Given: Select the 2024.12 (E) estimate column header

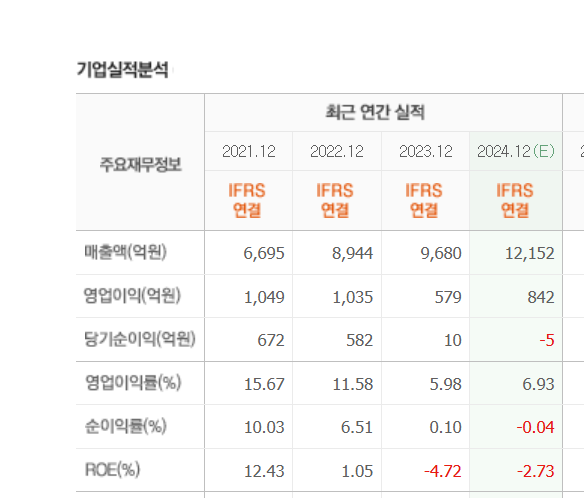Looking at the screenshot, I should pos(516,152).
